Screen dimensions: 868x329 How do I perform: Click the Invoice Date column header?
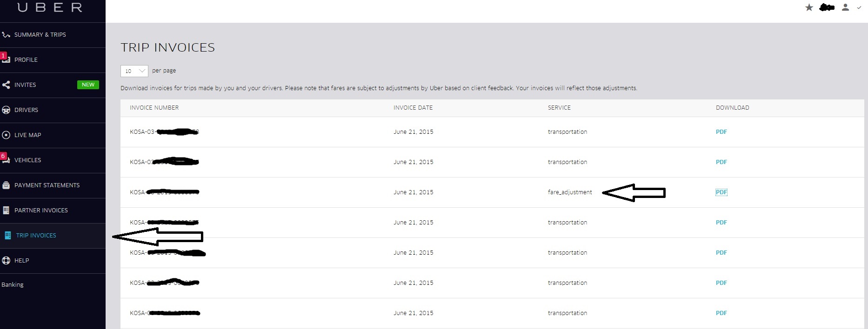[413, 108]
